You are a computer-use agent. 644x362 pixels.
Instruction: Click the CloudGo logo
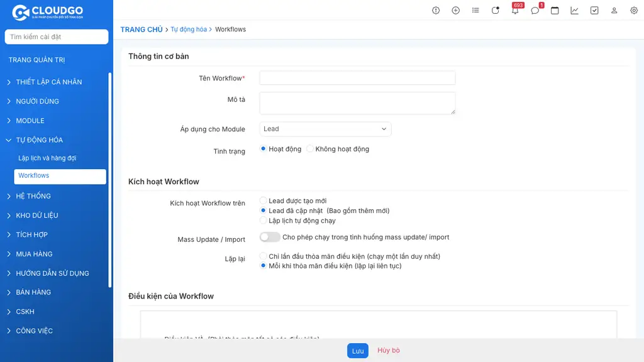pos(48,13)
